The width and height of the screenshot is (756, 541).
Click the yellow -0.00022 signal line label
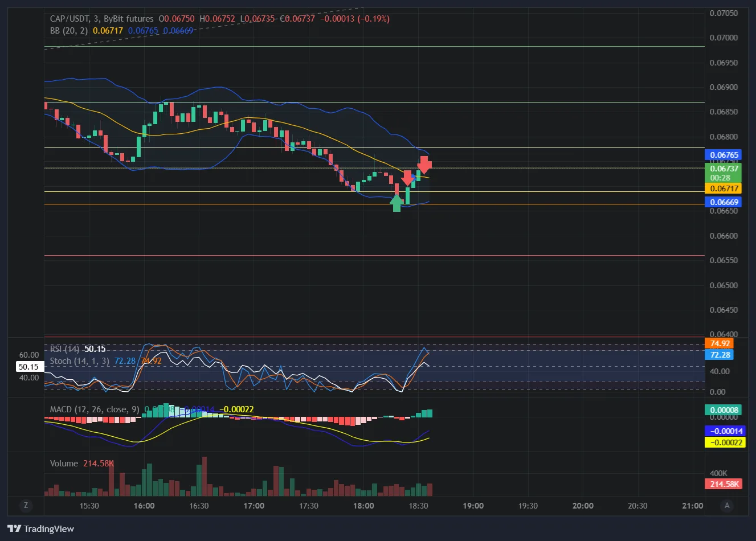point(725,442)
